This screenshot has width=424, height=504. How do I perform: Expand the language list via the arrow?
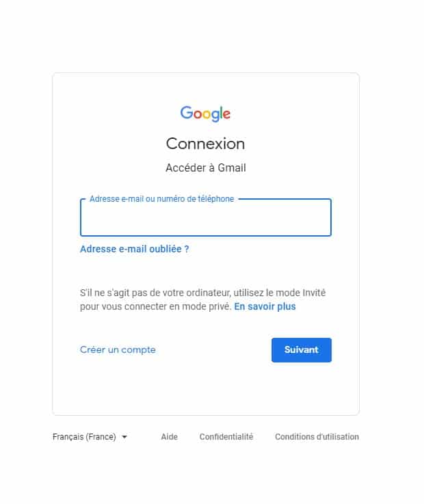pyautogui.click(x=124, y=437)
